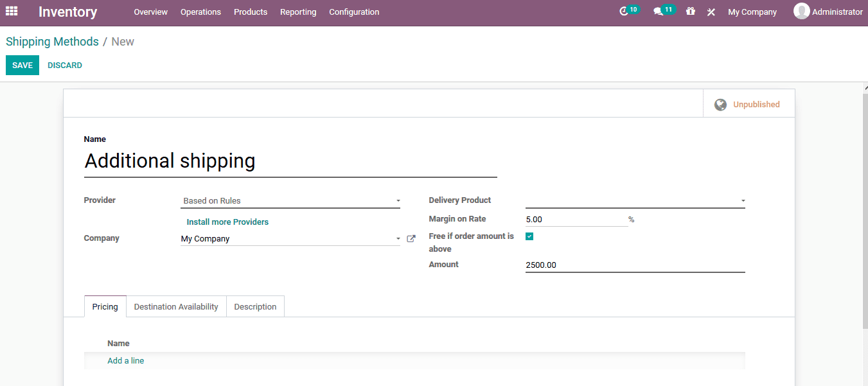Open the Configuration menu

point(354,12)
